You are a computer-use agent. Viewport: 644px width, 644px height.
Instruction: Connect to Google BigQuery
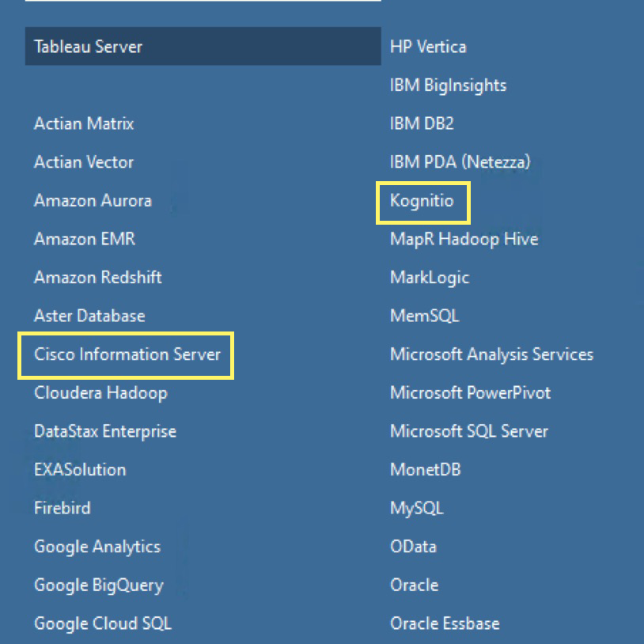(x=98, y=585)
